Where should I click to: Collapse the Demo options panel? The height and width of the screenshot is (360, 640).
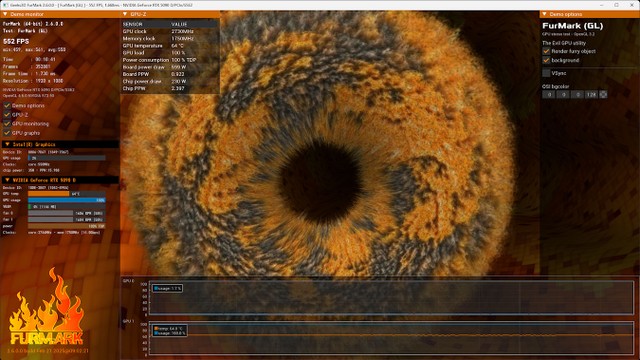(544, 14)
